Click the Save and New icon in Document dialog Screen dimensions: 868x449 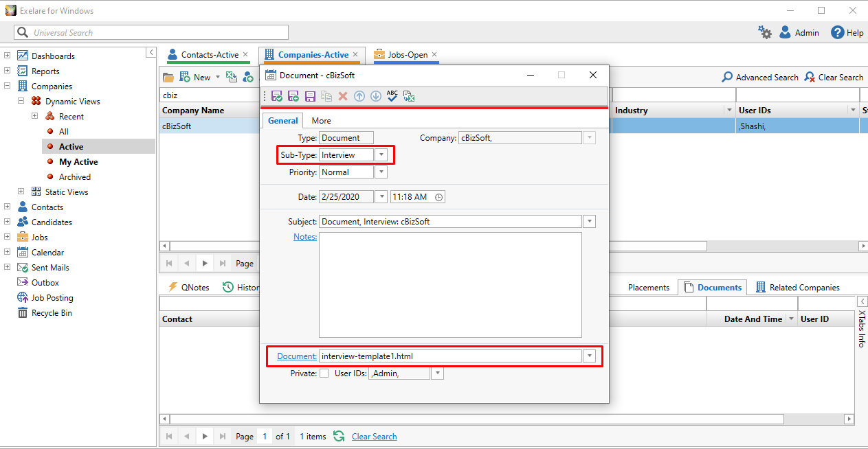(x=293, y=96)
